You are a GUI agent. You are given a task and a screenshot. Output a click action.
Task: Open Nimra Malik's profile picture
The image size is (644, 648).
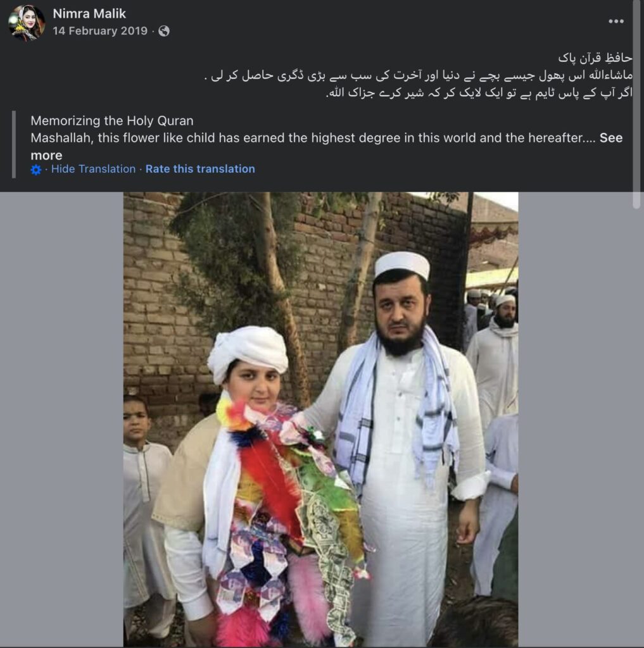click(x=27, y=22)
